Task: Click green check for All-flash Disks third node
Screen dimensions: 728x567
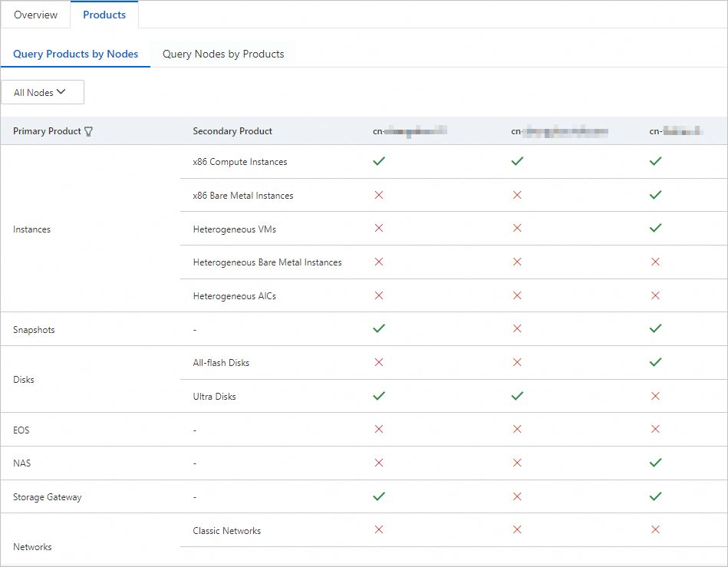Action: click(x=655, y=362)
